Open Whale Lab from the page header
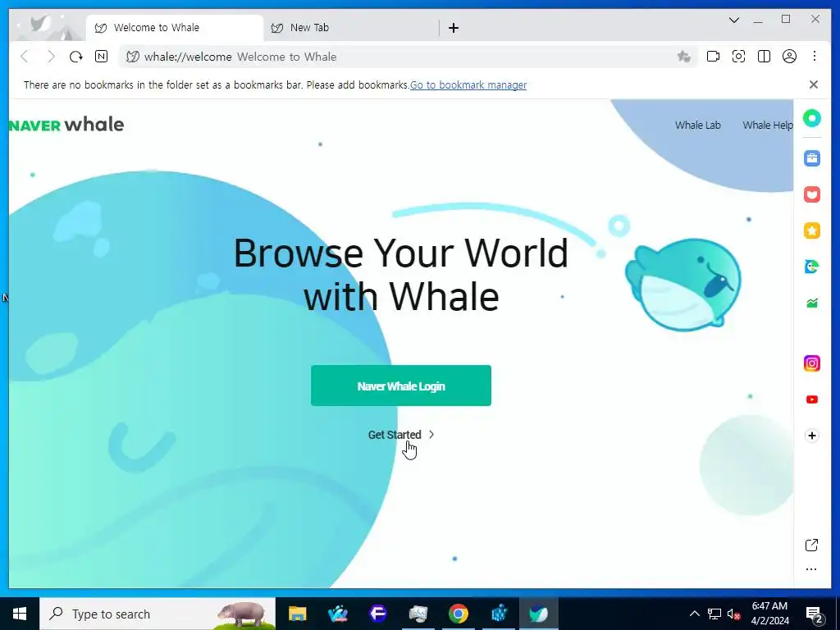The width and height of the screenshot is (840, 630). click(x=697, y=125)
